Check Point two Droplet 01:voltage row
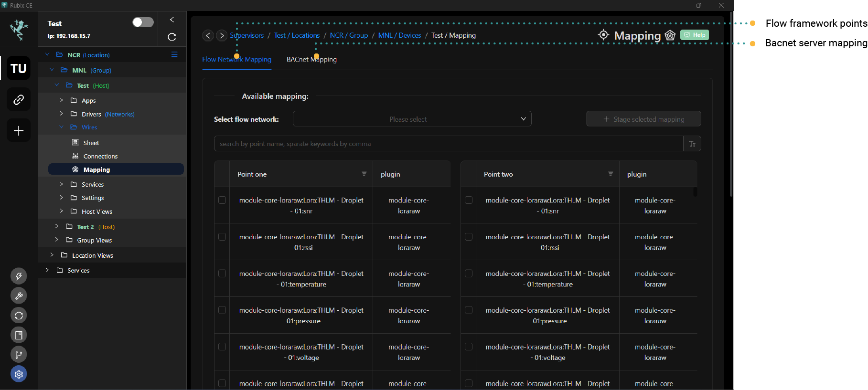The height and width of the screenshot is (390, 868). (469, 347)
